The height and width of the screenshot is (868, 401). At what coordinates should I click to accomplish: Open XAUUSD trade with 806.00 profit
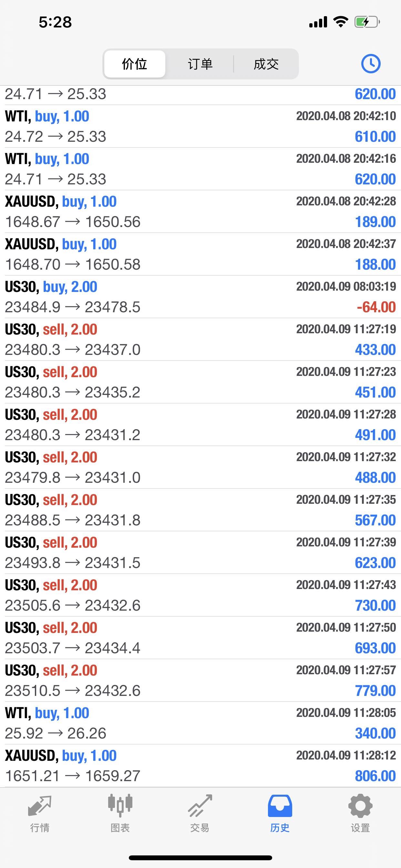[200, 766]
